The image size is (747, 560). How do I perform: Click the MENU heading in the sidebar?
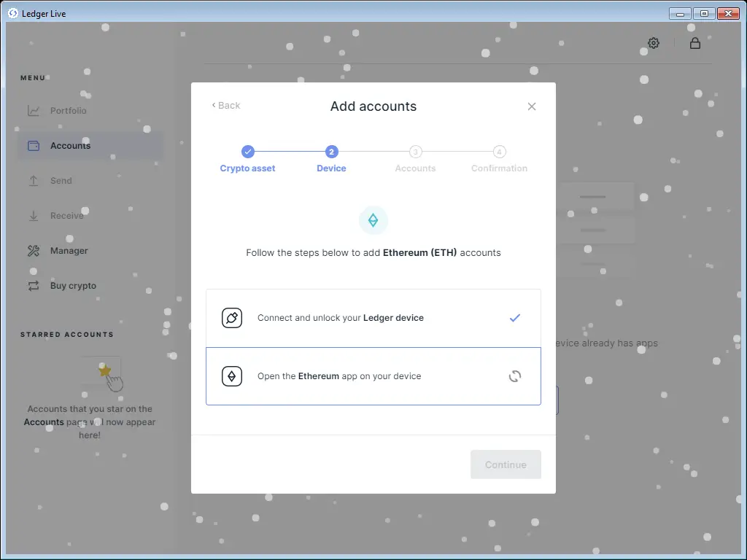[33, 77]
